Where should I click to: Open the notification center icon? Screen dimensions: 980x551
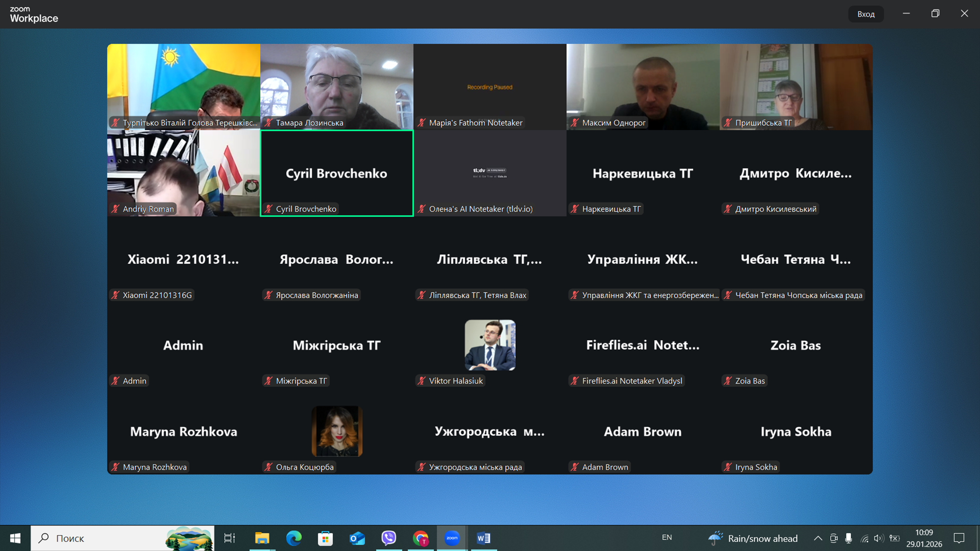click(x=959, y=538)
